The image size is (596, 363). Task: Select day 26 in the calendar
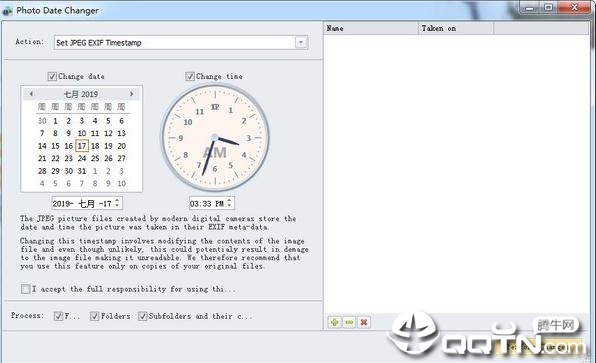click(x=108, y=159)
